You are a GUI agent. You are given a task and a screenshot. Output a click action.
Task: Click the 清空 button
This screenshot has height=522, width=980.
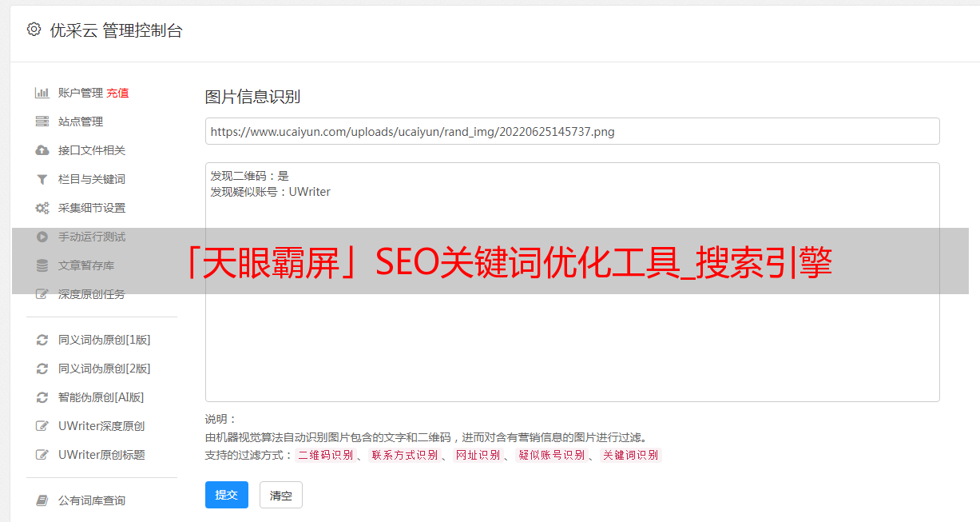tap(281, 495)
